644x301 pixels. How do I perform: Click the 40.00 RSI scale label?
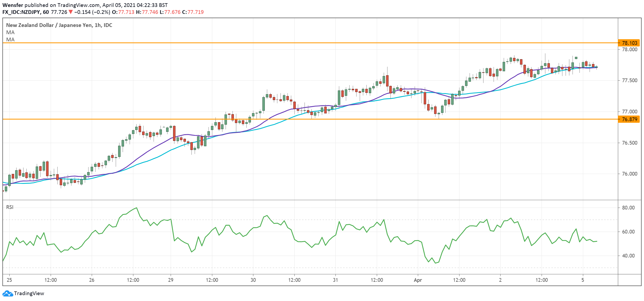point(628,256)
